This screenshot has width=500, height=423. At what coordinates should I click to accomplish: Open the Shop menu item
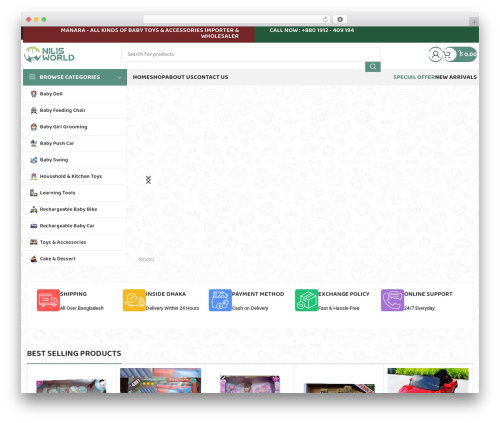(157, 77)
